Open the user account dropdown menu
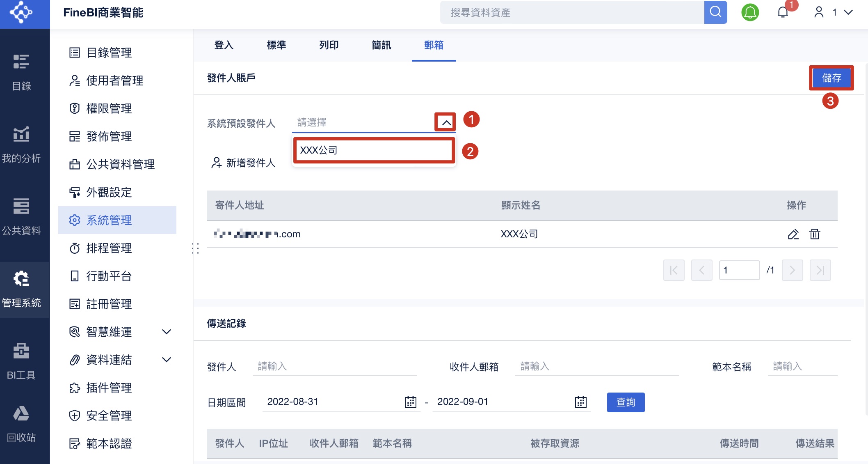868x464 pixels. (x=833, y=12)
